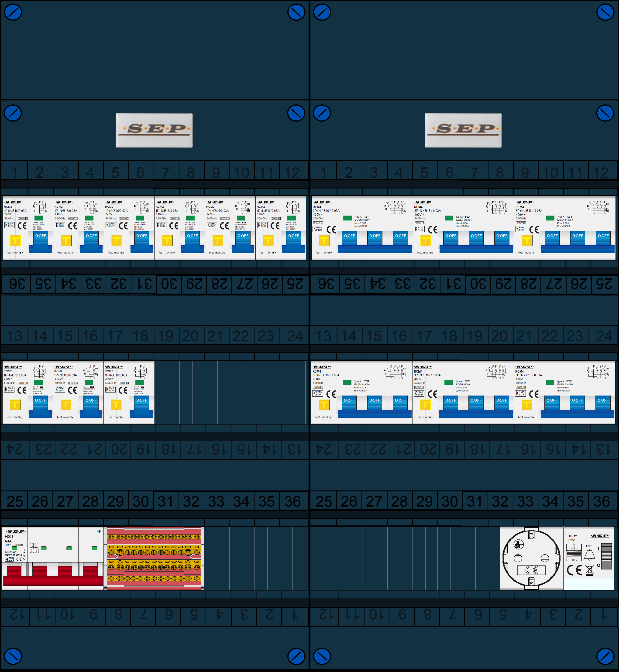
Task: Click the SEP logo plate on the left panel
Action: tap(154, 130)
